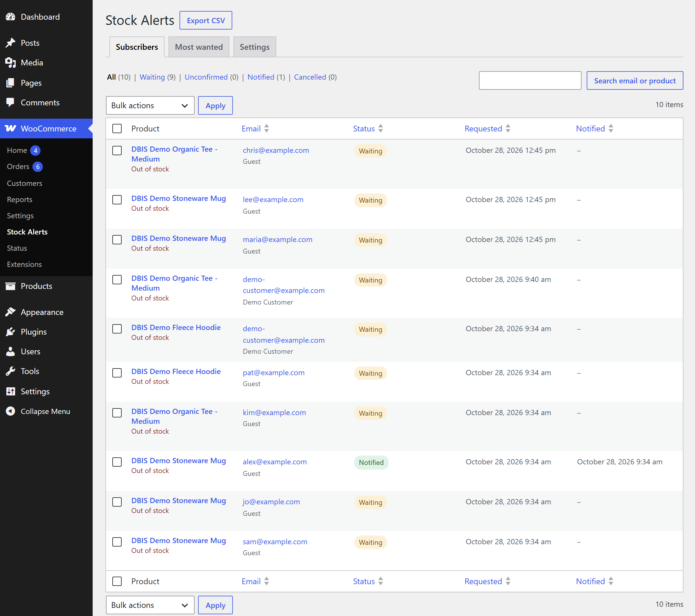Sort by Status using top header arrows
Screen dimensions: 695x616
coord(381,129)
